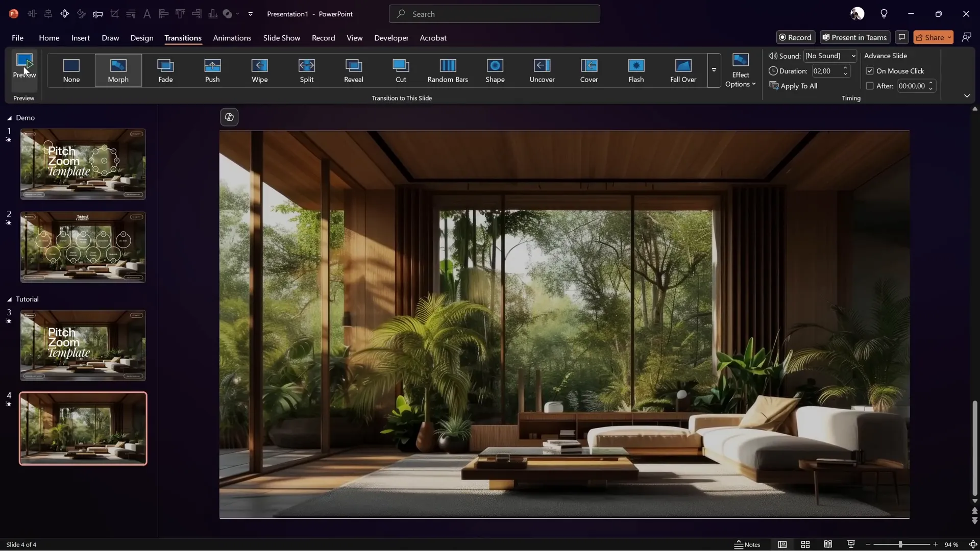
Task: Open the Animations tab
Action: click(232, 38)
